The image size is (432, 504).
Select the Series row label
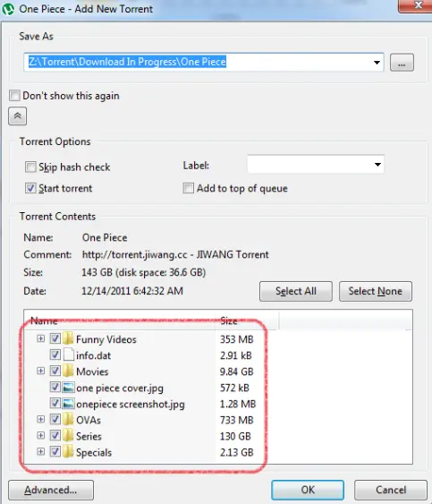coord(89,436)
